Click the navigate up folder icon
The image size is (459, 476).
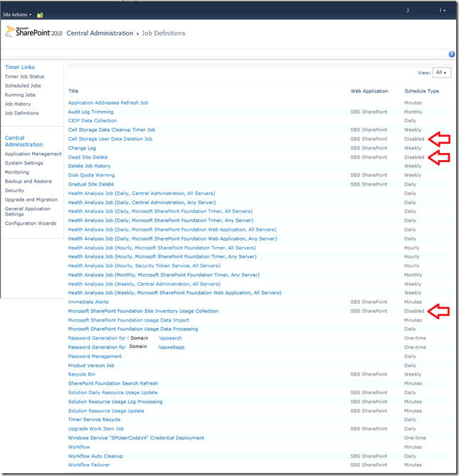40,15
